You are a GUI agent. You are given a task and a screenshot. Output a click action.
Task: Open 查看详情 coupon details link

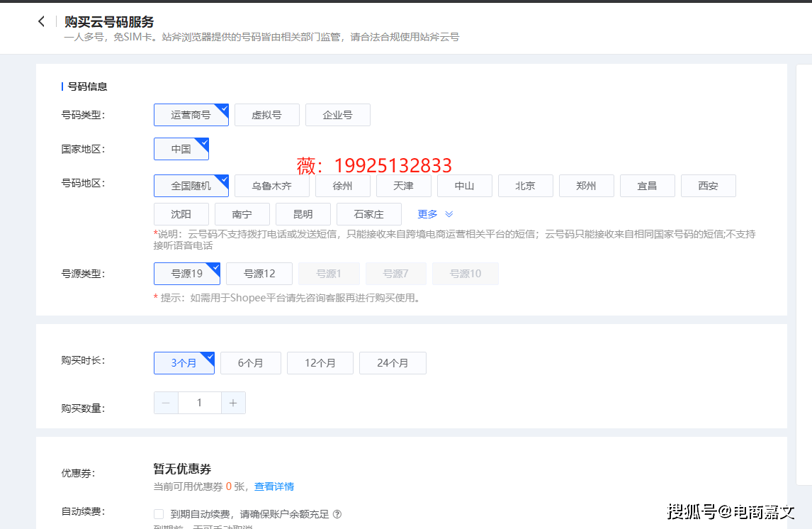point(274,486)
